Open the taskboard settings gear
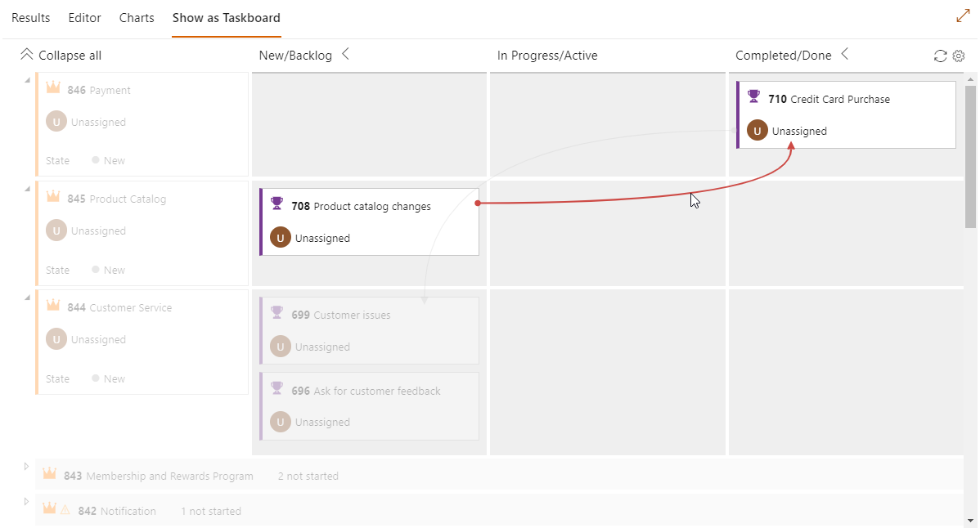 tap(958, 56)
